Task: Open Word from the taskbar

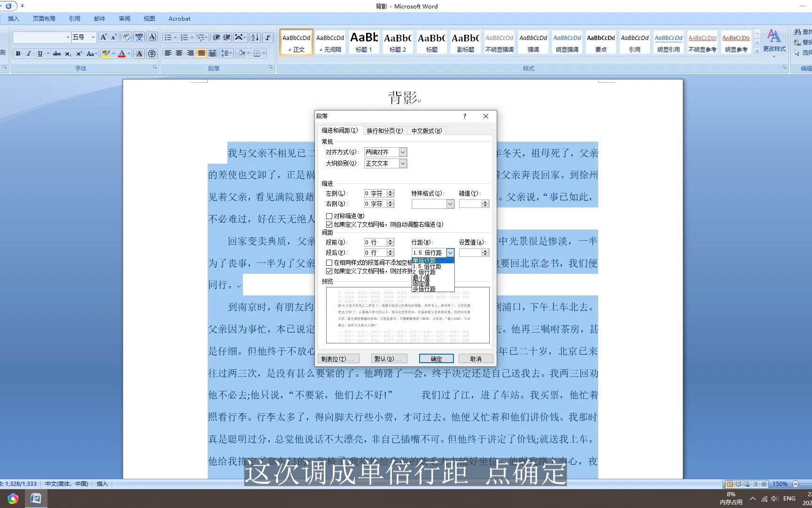Action: tap(36, 499)
